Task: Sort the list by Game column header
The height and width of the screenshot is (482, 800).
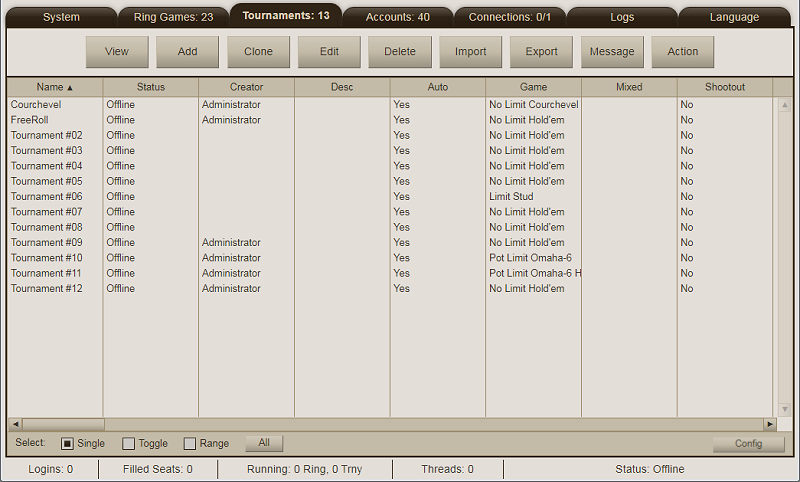Action: click(x=533, y=87)
